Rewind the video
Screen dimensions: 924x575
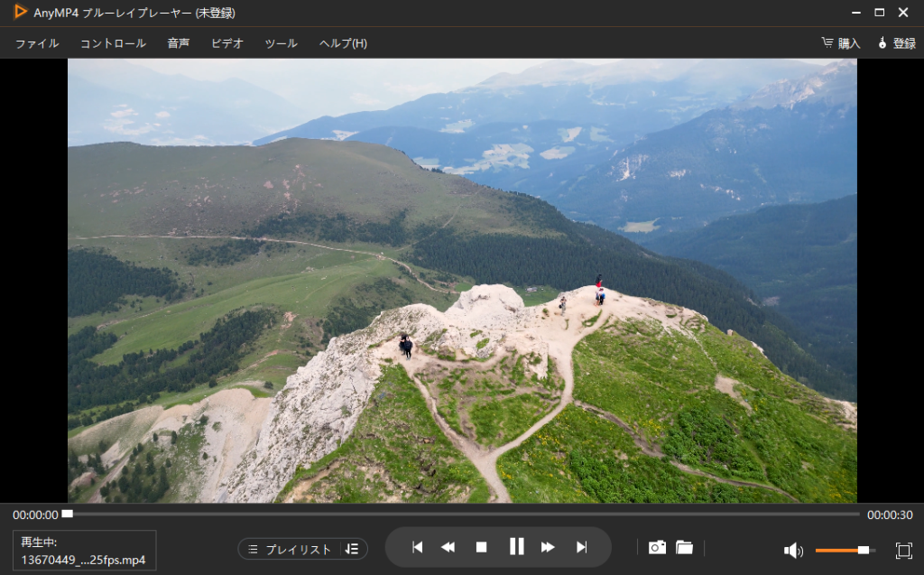click(448, 548)
